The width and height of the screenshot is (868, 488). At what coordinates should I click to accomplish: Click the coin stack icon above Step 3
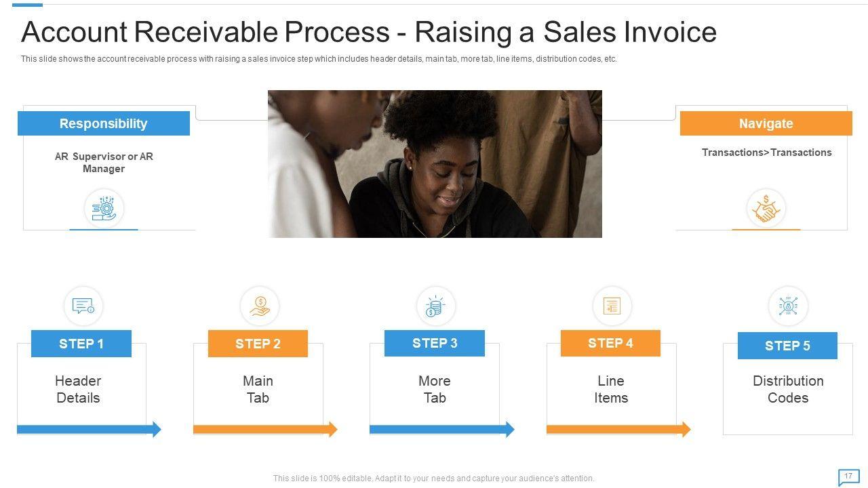[435, 306]
